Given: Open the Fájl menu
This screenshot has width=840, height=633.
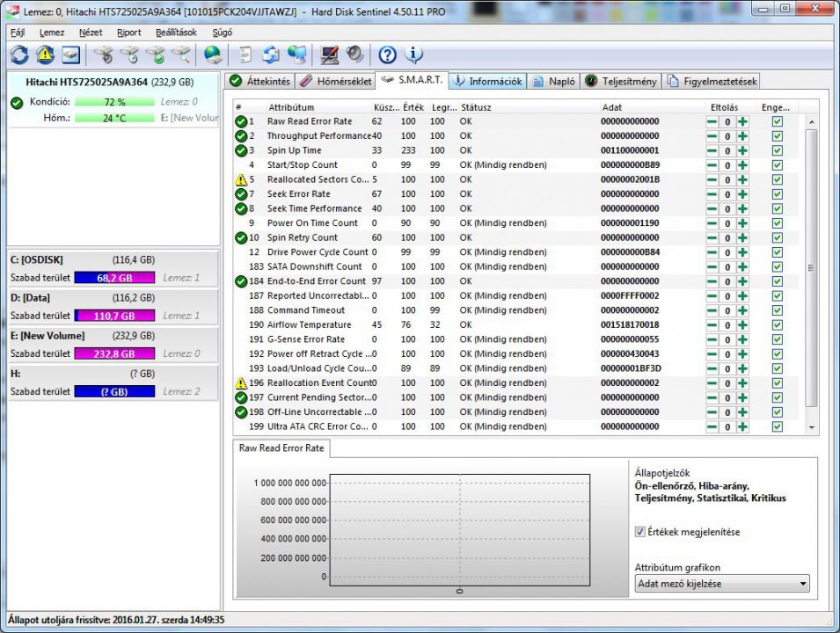Looking at the screenshot, I should pyautogui.click(x=18, y=33).
